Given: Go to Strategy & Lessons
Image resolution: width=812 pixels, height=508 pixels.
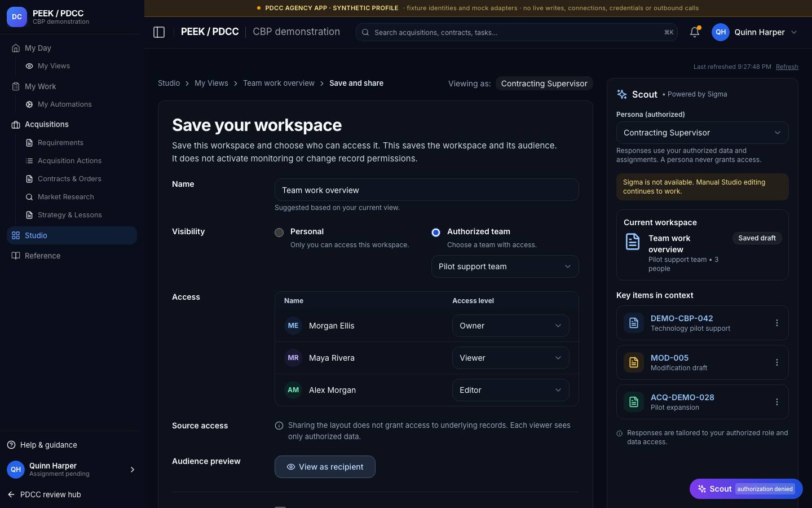Looking at the screenshot, I should 69,215.
